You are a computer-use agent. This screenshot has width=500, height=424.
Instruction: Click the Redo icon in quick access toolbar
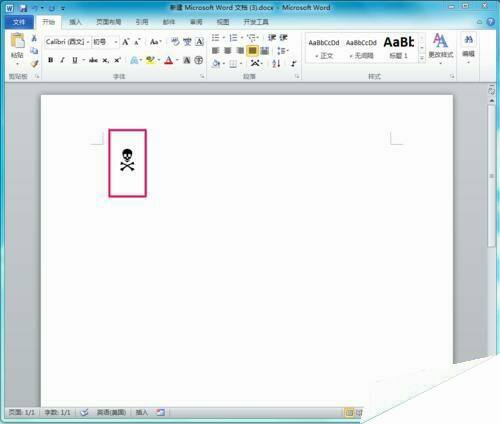pos(51,8)
